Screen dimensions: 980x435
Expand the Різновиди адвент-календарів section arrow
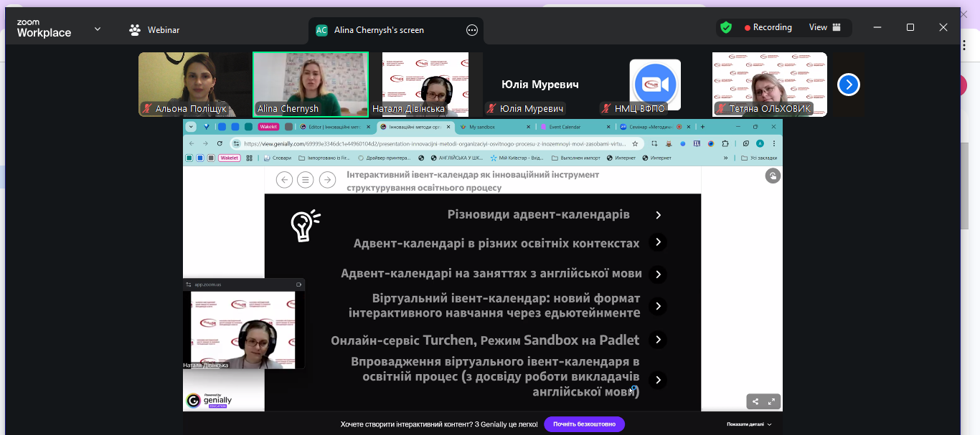click(x=658, y=215)
